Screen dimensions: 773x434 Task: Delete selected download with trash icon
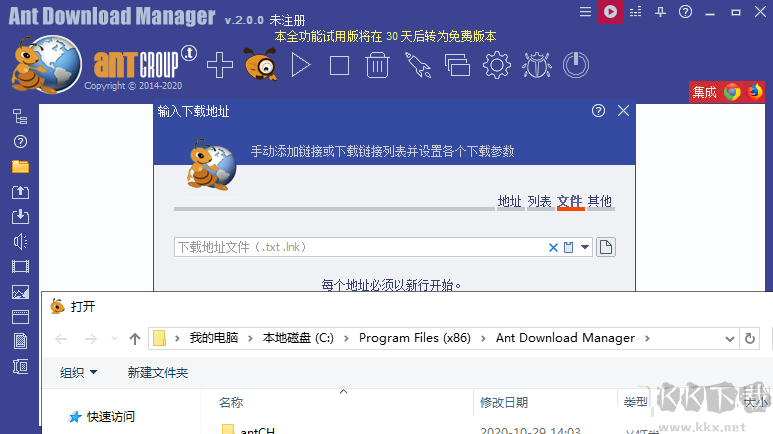[378, 65]
